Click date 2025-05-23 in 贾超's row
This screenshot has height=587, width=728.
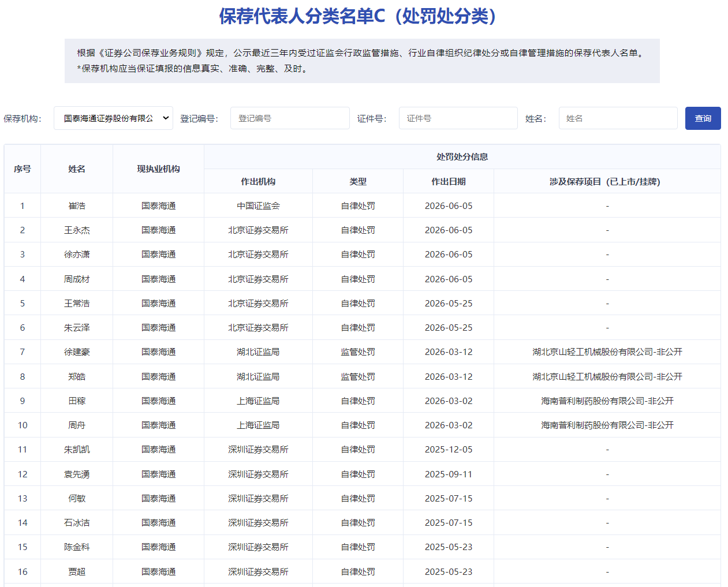tap(449, 571)
